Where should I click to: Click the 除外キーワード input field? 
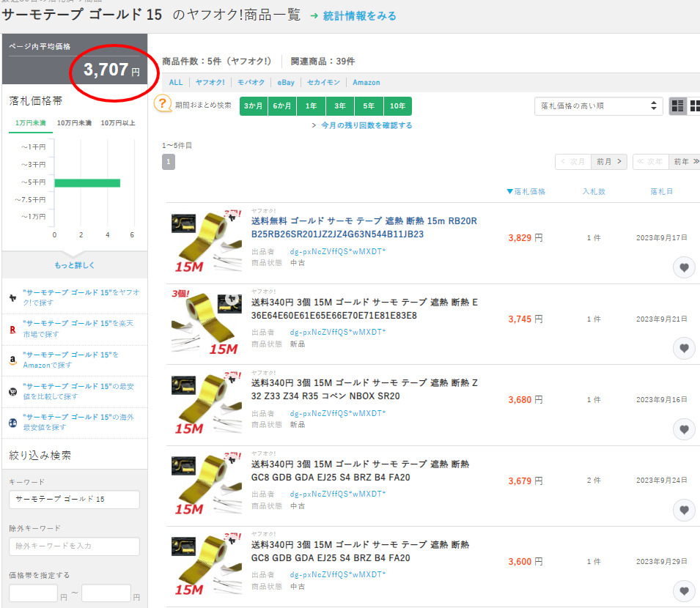(x=74, y=546)
